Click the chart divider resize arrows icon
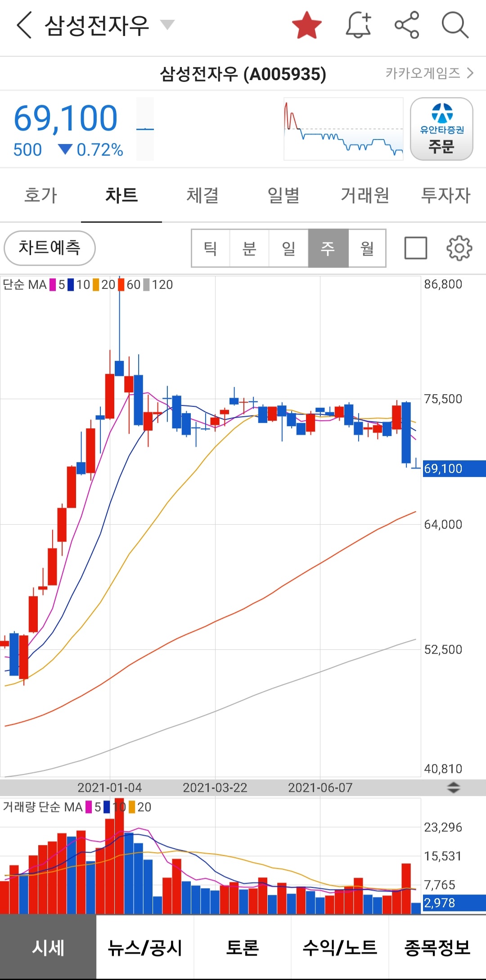This screenshot has width=486, height=980. pos(453,787)
